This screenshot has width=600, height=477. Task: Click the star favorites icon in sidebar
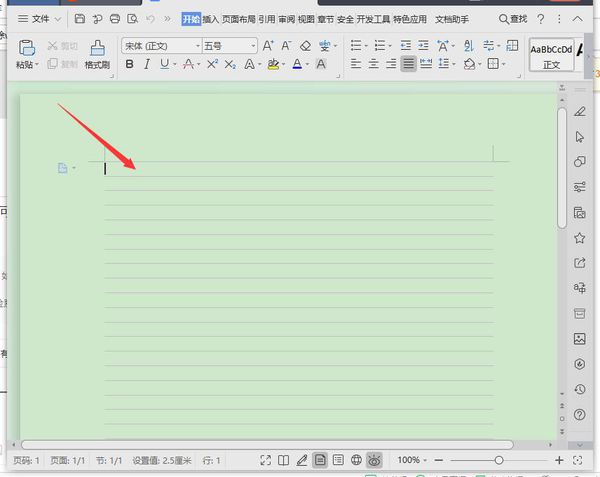coord(579,238)
